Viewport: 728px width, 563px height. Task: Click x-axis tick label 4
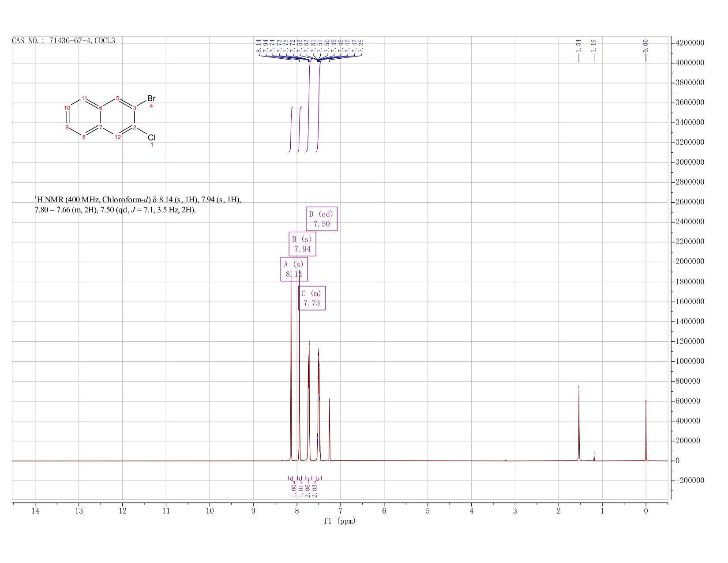point(472,511)
